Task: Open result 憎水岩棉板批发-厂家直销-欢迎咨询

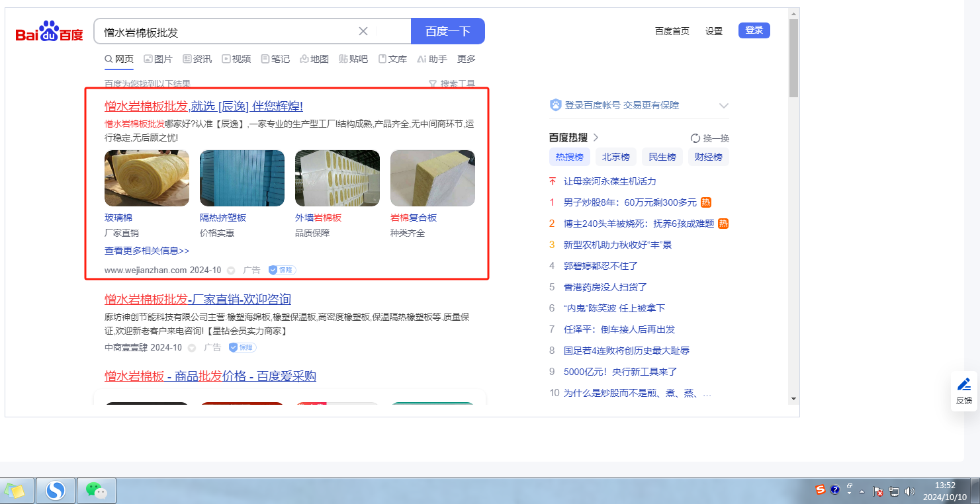Action: tap(198, 299)
